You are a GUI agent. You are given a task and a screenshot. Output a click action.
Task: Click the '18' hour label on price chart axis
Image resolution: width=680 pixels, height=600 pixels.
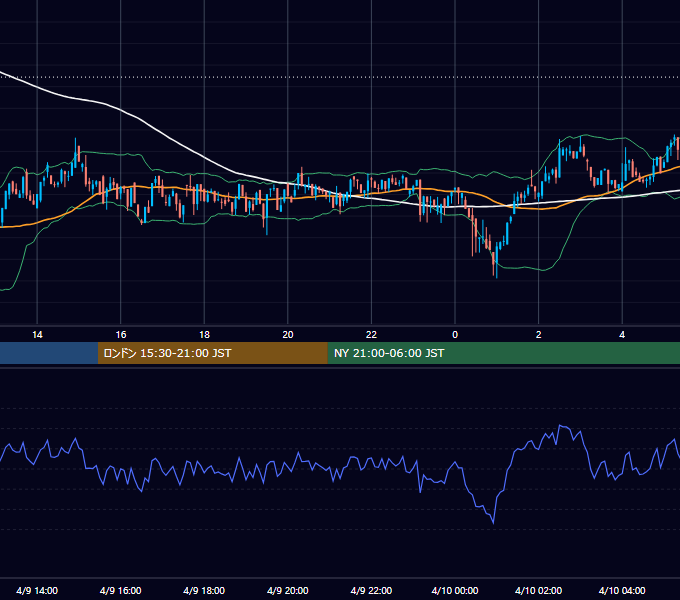click(204, 335)
